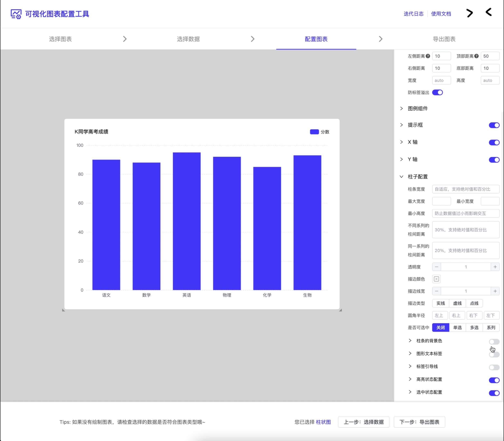
Task: Click the chart's bottom-right resize handle
Action: click(x=340, y=310)
